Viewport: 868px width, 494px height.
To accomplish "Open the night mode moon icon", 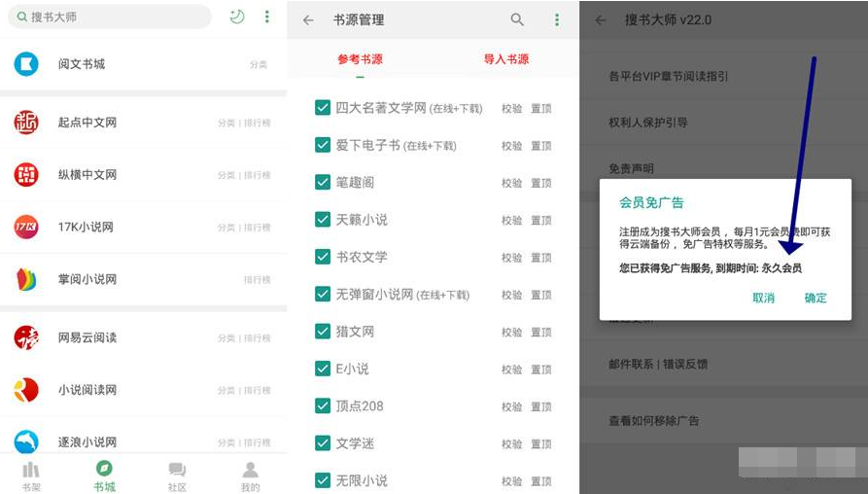I will pyautogui.click(x=237, y=17).
